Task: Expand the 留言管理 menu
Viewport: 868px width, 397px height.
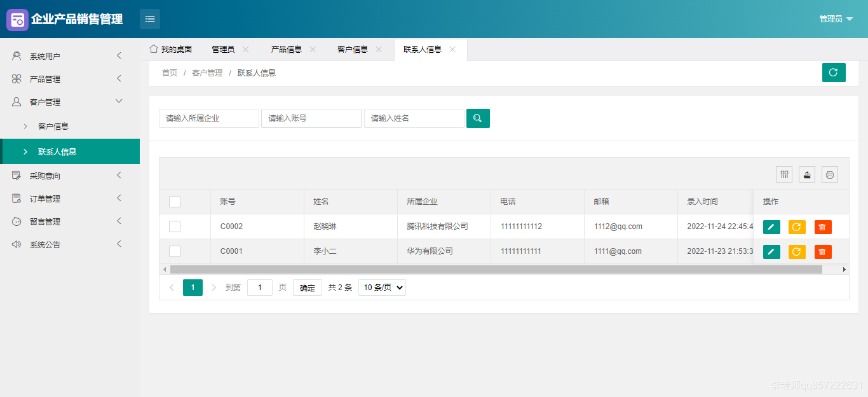Action: [119, 221]
